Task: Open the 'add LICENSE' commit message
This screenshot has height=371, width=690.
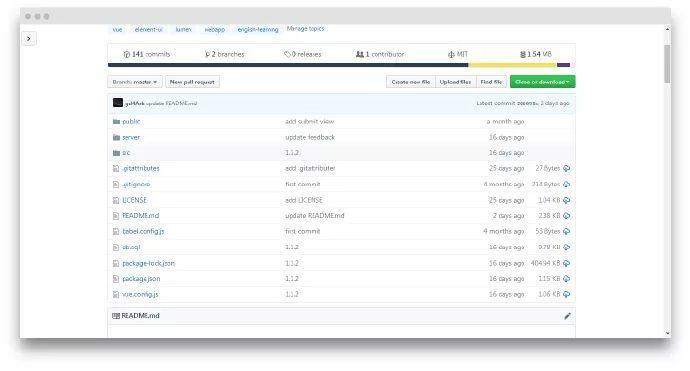Action: pos(304,200)
